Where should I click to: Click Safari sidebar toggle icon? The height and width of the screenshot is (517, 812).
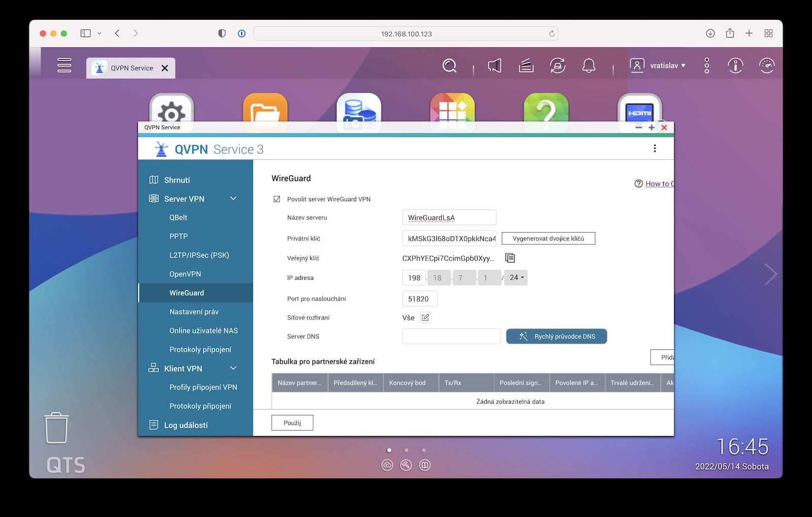click(x=85, y=34)
